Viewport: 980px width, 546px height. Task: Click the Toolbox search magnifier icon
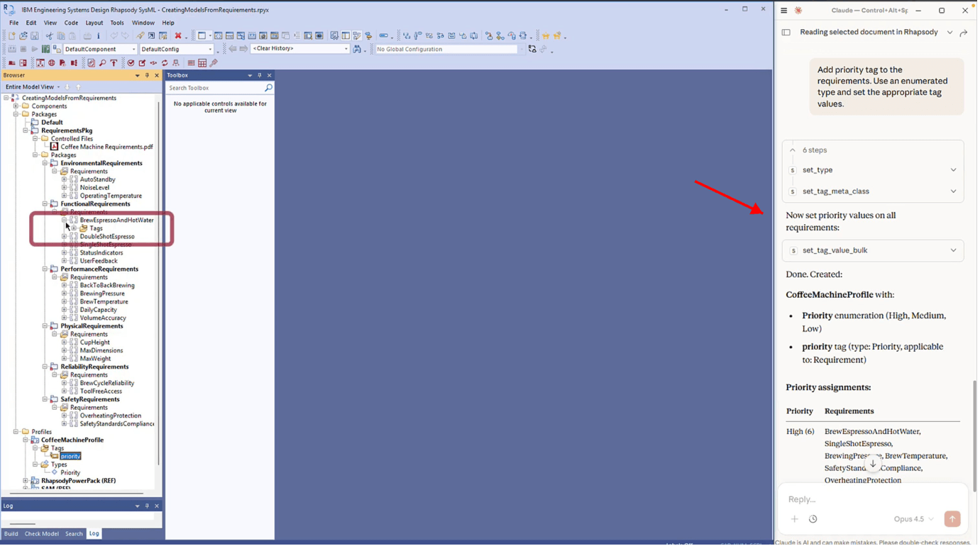[x=268, y=88]
